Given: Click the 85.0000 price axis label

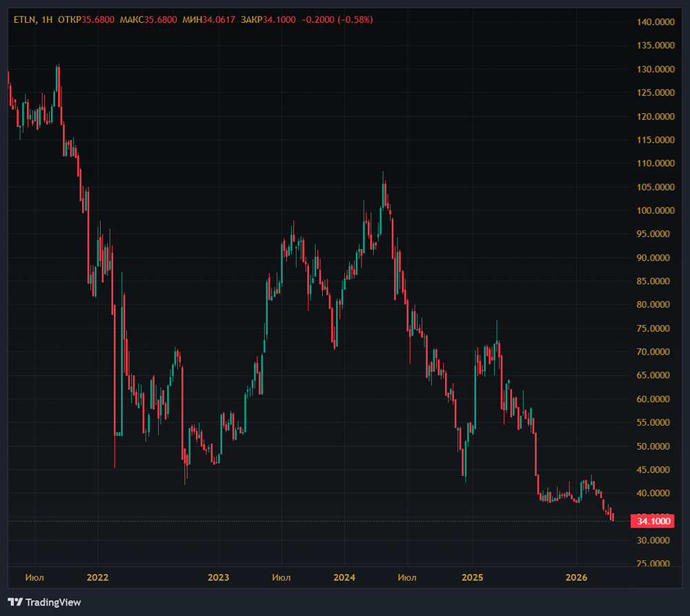Looking at the screenshot, I should click(x=653, y=281).
